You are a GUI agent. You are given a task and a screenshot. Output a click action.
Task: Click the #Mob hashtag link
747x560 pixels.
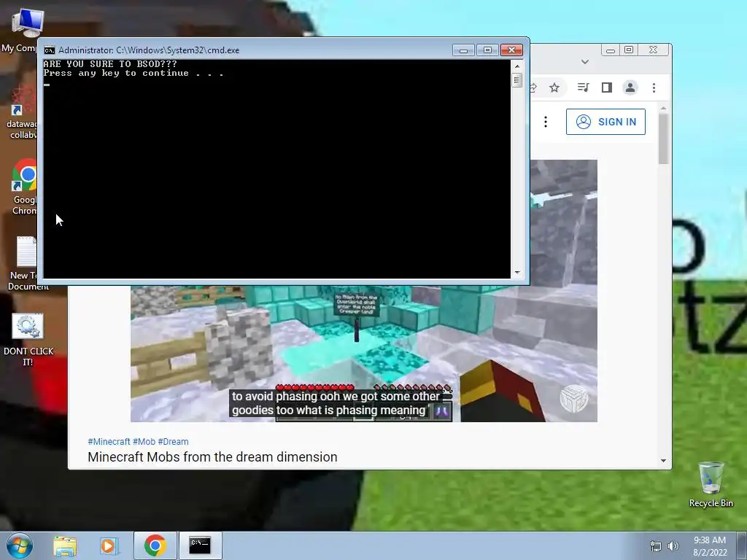[x=144, y=441]
